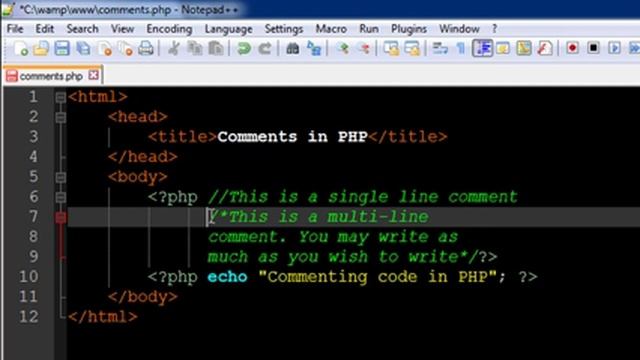Click the closing </html> tag
Viewport: 640px width, 360px height.
point(103,317)
